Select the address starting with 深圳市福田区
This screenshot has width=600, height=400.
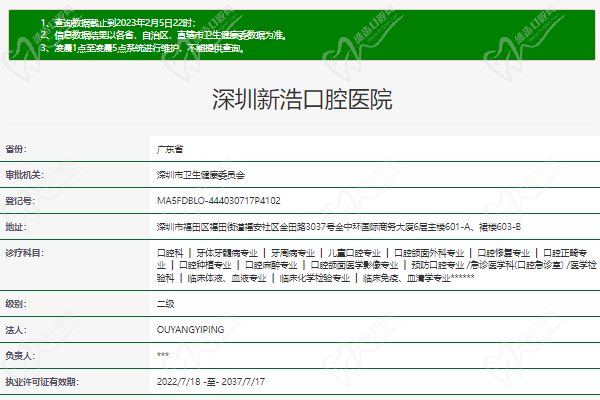click(339, 227)
